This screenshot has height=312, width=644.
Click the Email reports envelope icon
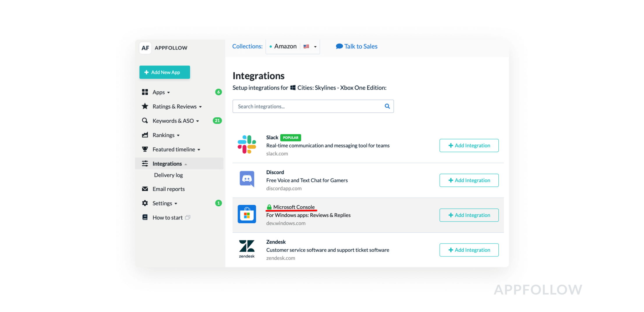145,189
